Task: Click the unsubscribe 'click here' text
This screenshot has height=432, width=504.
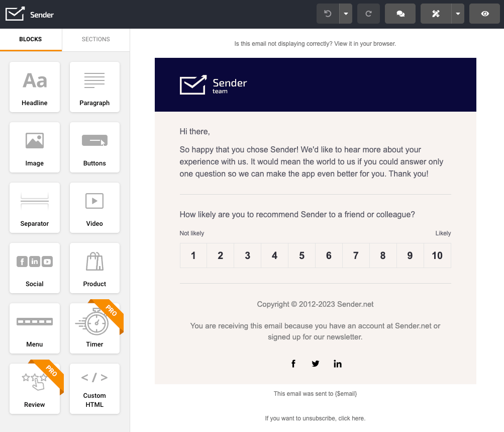Action: pos(352,418)
